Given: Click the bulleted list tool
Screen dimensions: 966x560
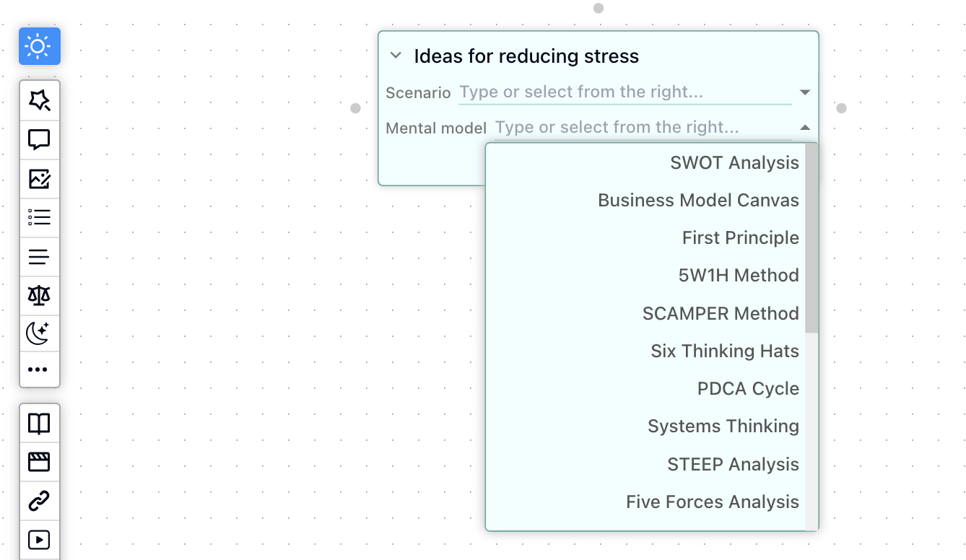Looking at the screenshot, I should point(40,217).
